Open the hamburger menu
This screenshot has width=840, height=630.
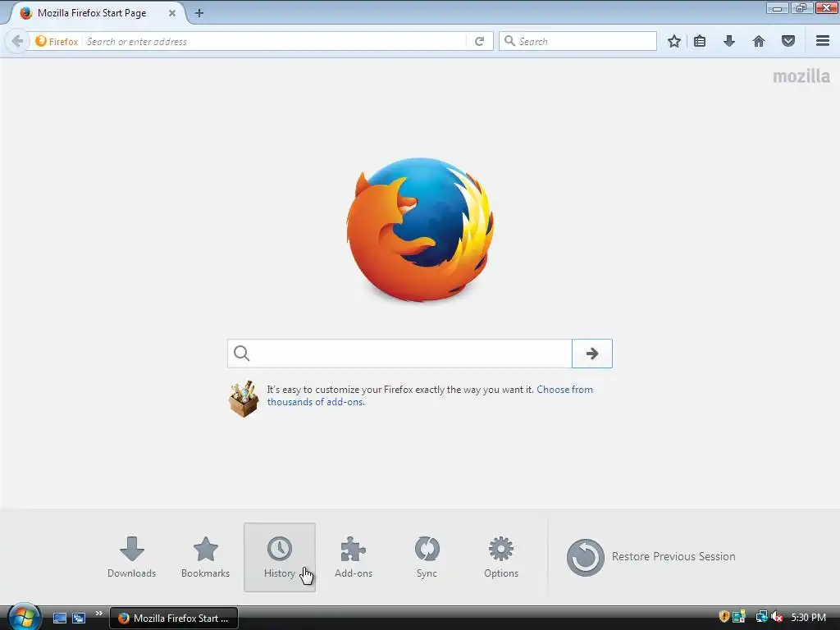point(823,41)
